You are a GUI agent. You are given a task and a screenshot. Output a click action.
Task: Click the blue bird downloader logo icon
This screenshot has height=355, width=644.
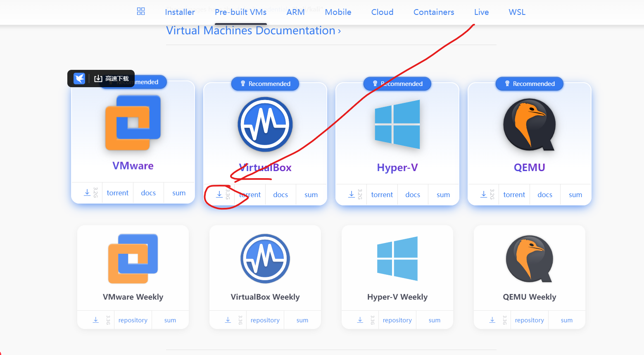[x=79, y=79]
